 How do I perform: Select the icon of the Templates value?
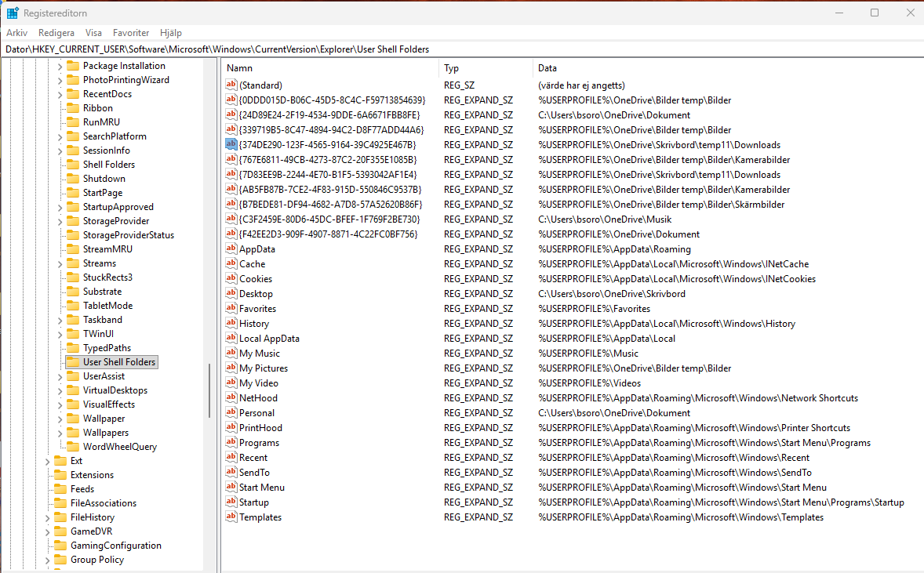coord(231,517)
